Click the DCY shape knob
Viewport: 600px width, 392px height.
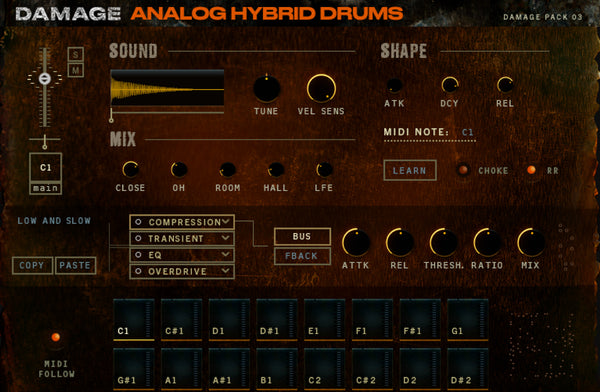[450, 85]
